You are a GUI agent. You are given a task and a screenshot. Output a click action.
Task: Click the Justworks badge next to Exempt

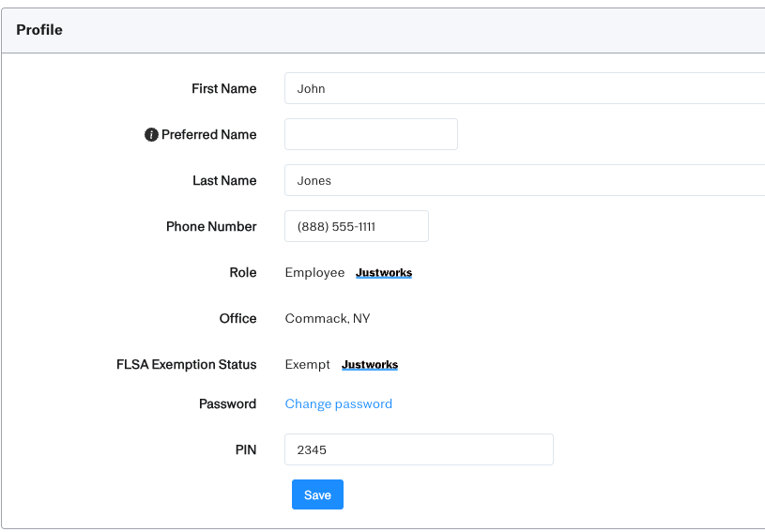click(x=369, y=365)
